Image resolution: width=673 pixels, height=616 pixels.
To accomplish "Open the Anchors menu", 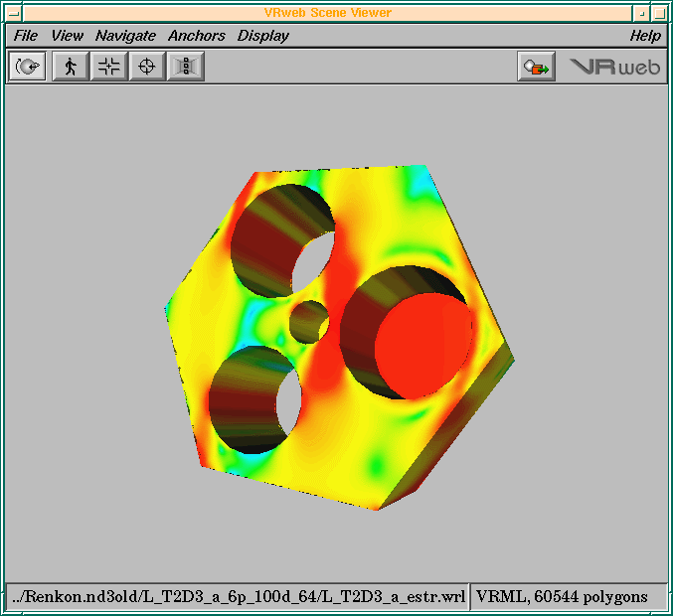I will click(197, 36).
